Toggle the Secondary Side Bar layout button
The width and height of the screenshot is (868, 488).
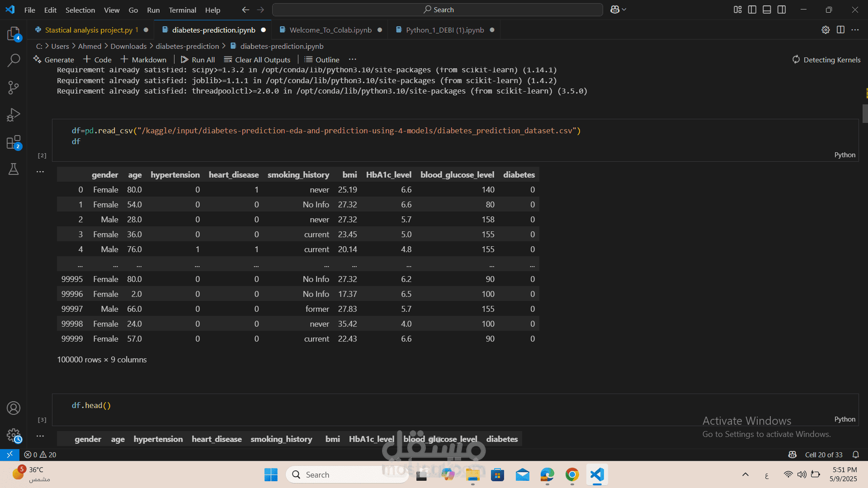tap(782, 9)
